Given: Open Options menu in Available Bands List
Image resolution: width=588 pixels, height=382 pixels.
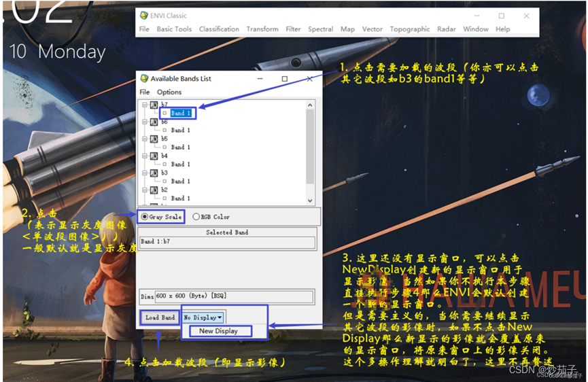Looking at the screenshot, I should [169, 92].
